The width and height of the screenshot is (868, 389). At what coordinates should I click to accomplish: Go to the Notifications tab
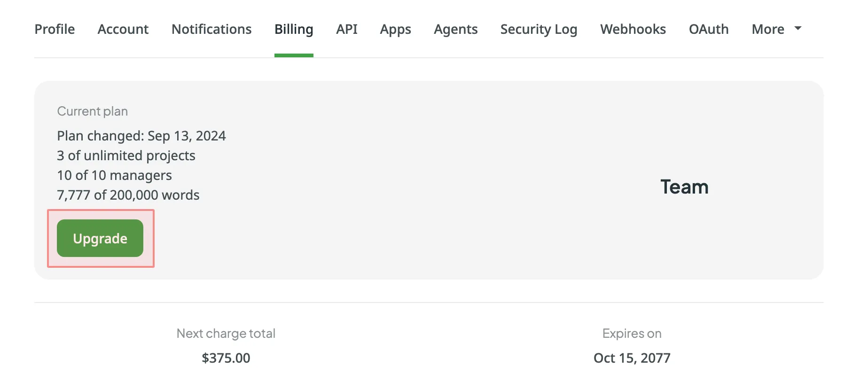211,29
